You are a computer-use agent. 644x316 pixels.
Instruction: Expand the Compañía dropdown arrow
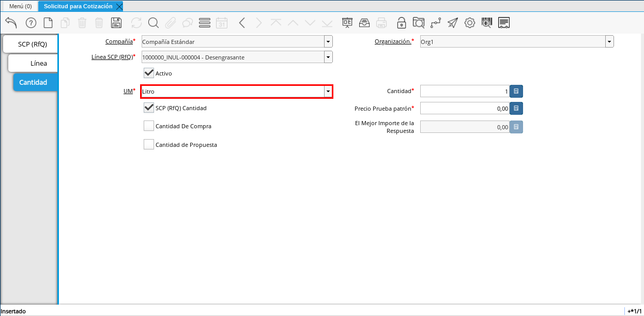(x=328, y=42)
